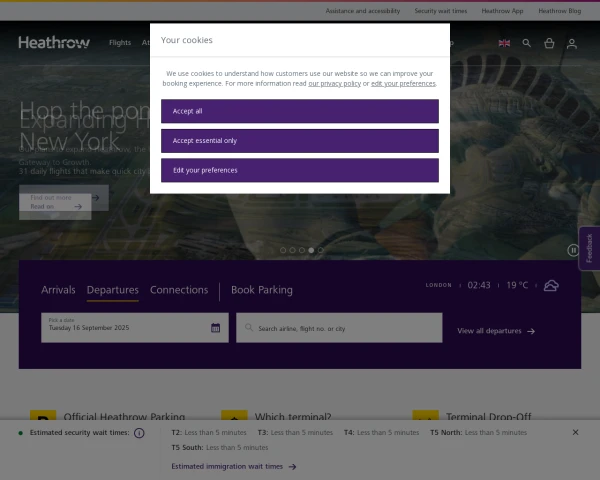This screenshot has width=600, height=480.
Task: Select the fourth carousel dot
Action: point(311,250)
